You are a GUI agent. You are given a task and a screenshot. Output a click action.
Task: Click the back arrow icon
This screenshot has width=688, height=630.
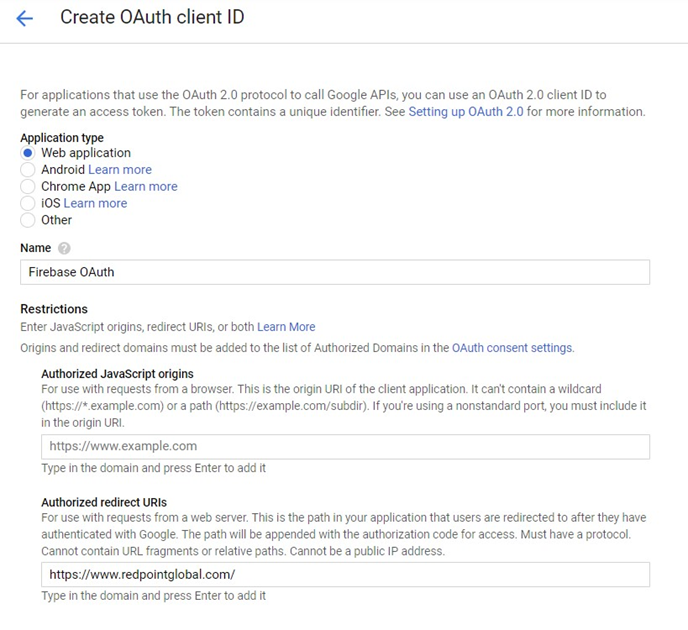click(x=24, y=18)
